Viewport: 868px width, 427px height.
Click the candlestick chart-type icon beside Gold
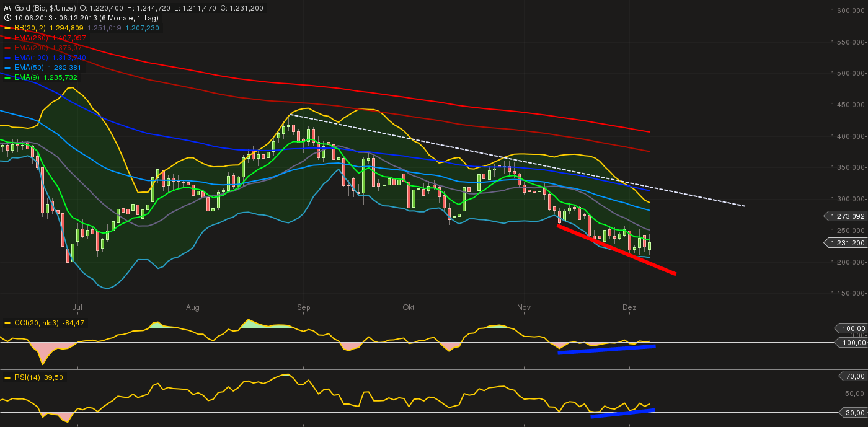click(x=7, y=8)
